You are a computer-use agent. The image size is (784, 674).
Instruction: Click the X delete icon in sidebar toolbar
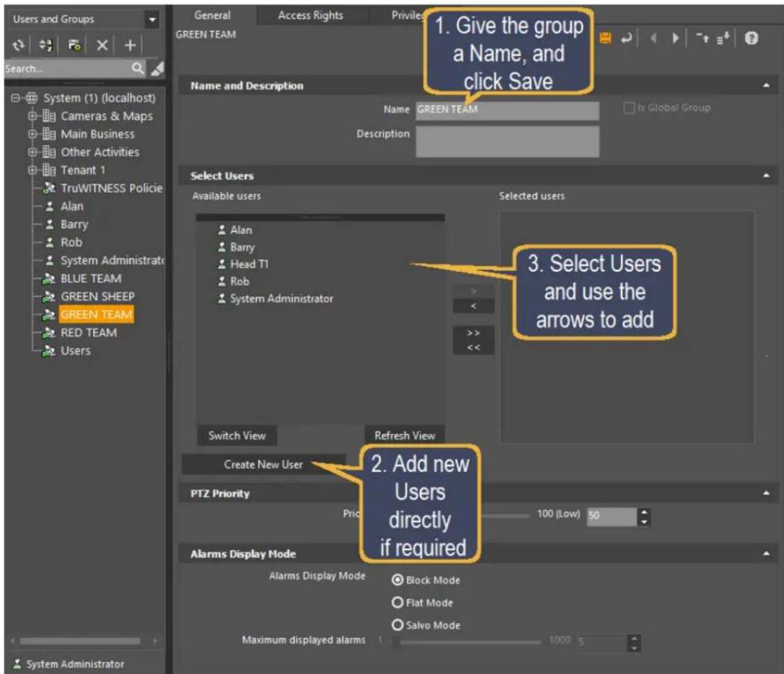tap(102, 45)
